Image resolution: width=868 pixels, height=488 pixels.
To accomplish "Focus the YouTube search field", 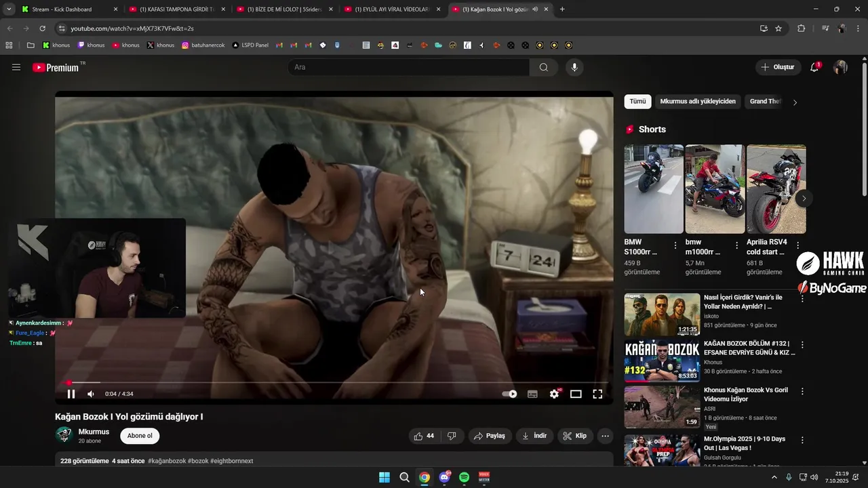I will (x=409, y=67).
